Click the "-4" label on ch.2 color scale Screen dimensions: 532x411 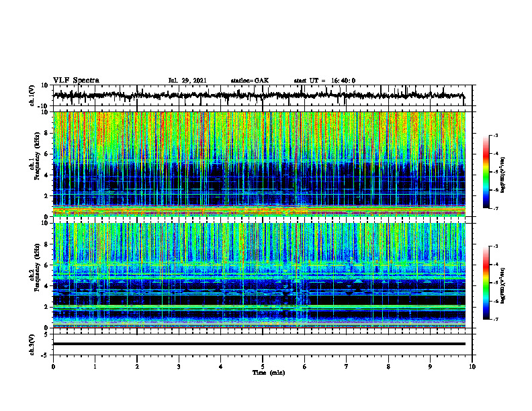pos(496,265)
